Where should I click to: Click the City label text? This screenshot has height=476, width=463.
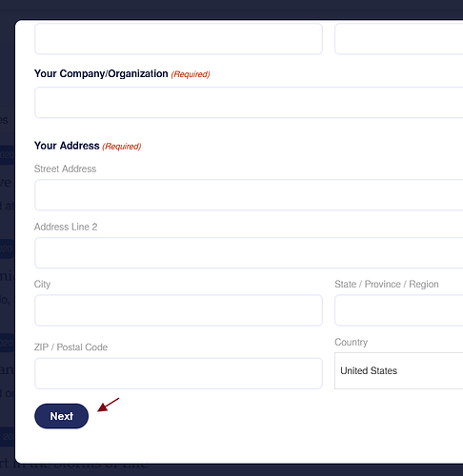(42, 284)
